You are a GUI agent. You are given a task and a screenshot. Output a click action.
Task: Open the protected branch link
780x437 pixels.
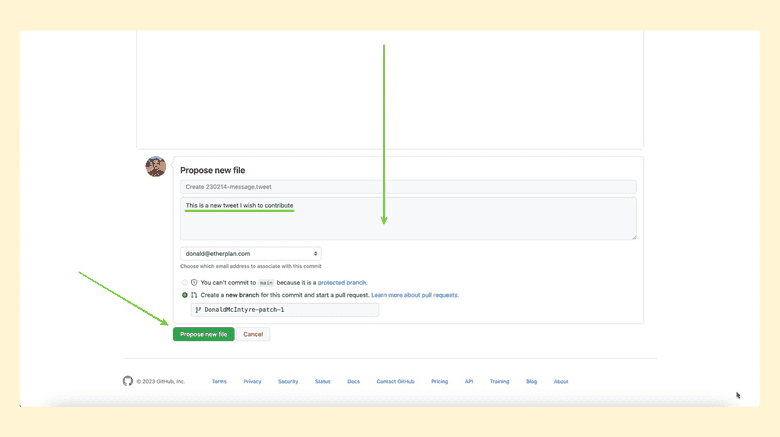[x=342, y=283]
